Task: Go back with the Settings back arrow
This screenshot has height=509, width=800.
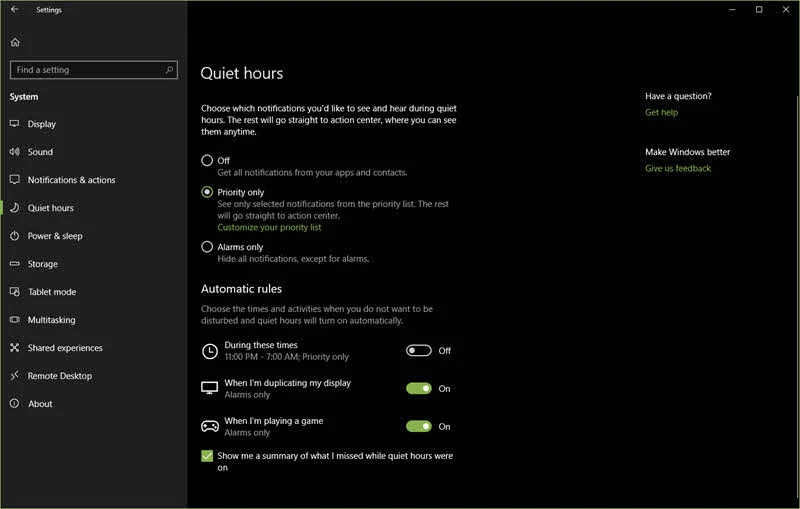Action: (15, 9)
